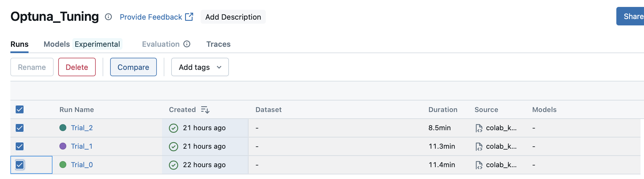The image size is (644, 179).
Task: Click the Share button
Action: (632, 16)
